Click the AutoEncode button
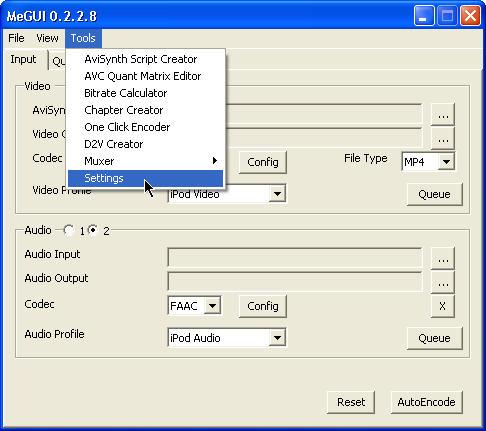The width and height of the screenshot is (486, 431). click(426, 402)
